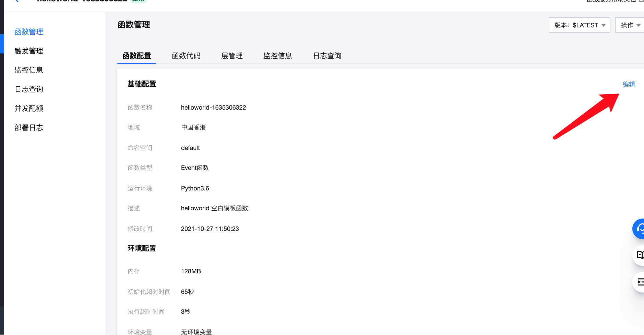This screenshot has height=335, width=644.
Task: Go to the 日志查询 tab in the tab bar
Action: (x=327, y=56)
